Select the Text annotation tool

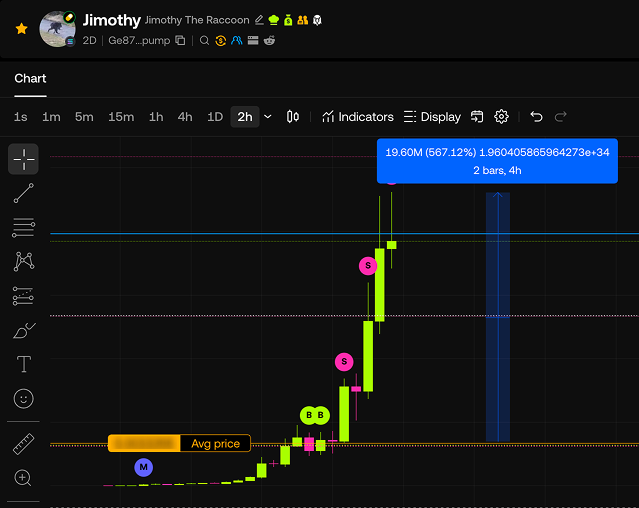tap(24, 364)
